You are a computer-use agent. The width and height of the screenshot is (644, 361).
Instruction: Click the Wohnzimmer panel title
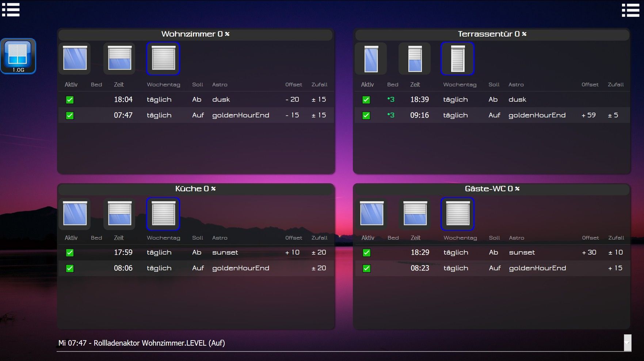(195, 34)
